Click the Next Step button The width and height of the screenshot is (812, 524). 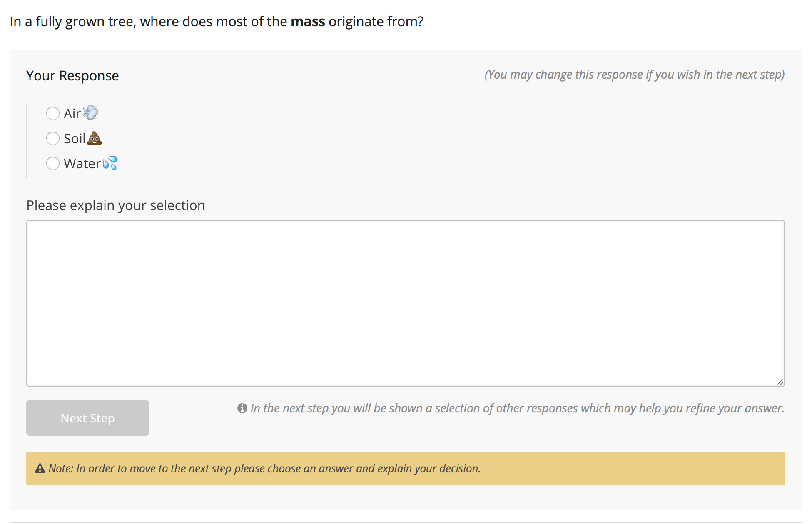point(87,418)
